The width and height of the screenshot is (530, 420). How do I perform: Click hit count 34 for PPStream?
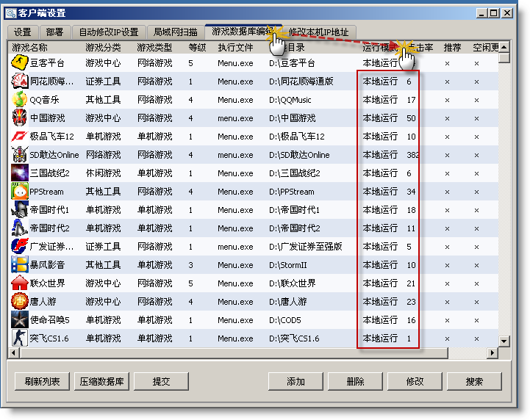tap(411, 192)
